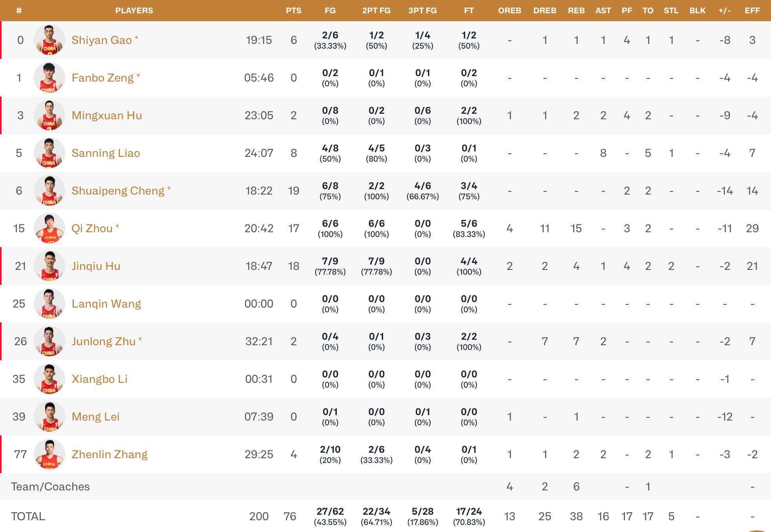Open Xiangbo Li's player link
The image size is (771, 532).
(x=99, y=379)
